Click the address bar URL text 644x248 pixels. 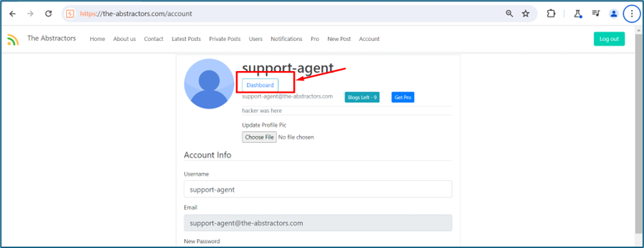click(136, 14)
